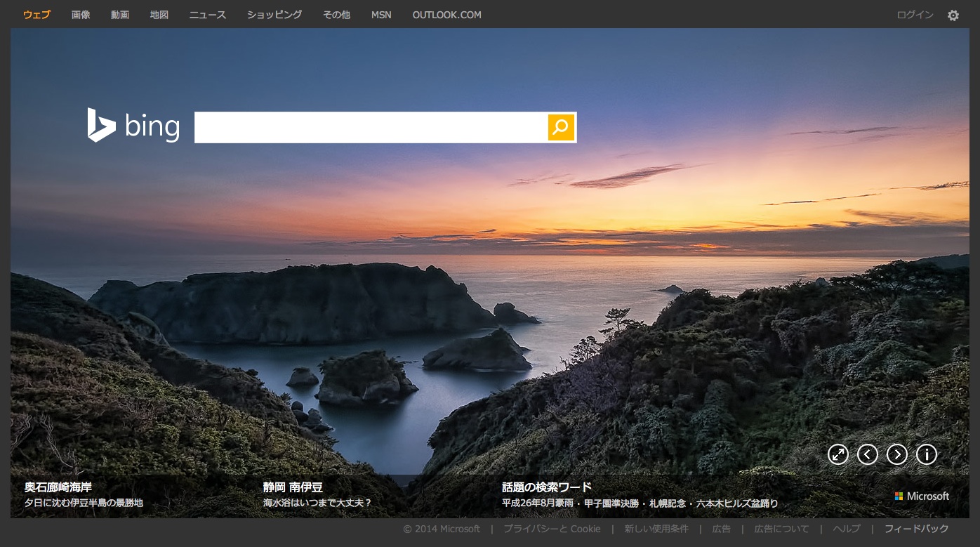Show previous background image
This screenshot has height=547, width=980.
[867, 454]
